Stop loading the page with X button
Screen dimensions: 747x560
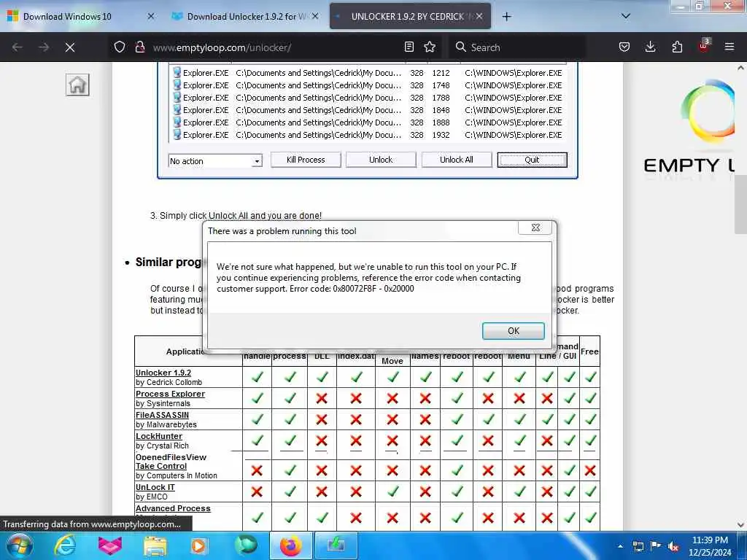[70, 47]
